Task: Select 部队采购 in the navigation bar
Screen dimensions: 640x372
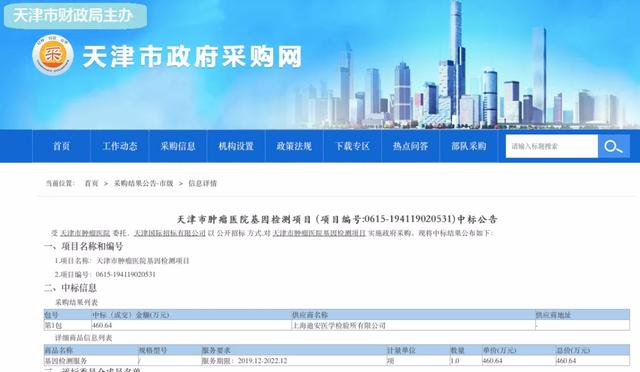Action: (469, 146)
